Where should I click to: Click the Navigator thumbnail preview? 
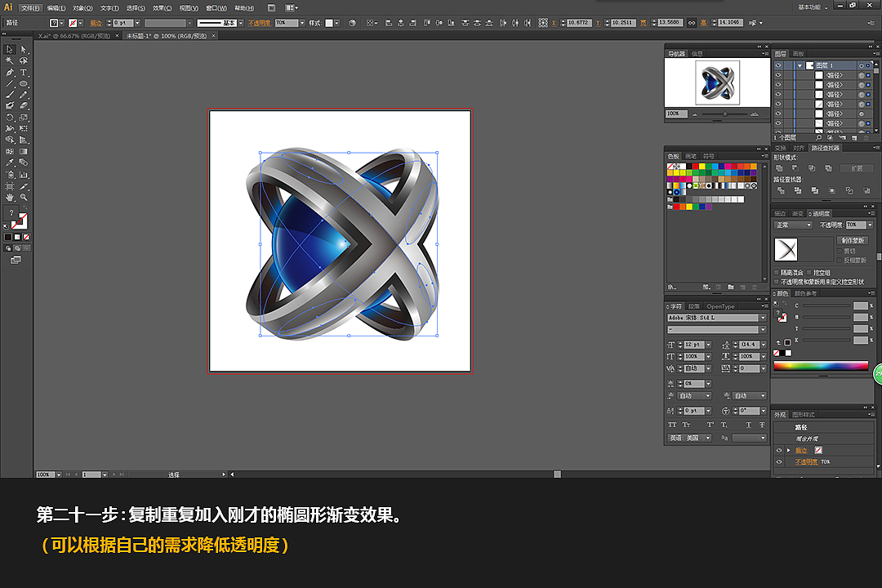(717, 82)
